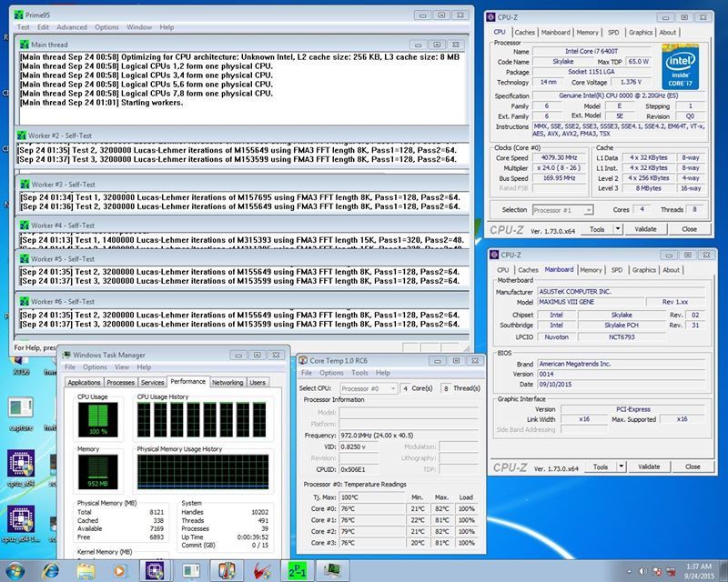
Task: Launch Internet Explorer from the taskbar
Action: pos(51,571)
